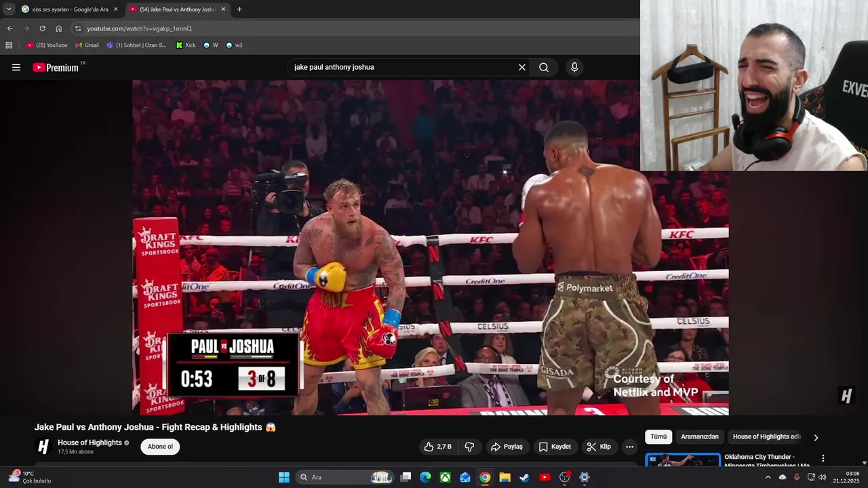
Task: Launch Microsoft Edge from taskbar
Action: (425, 477)
